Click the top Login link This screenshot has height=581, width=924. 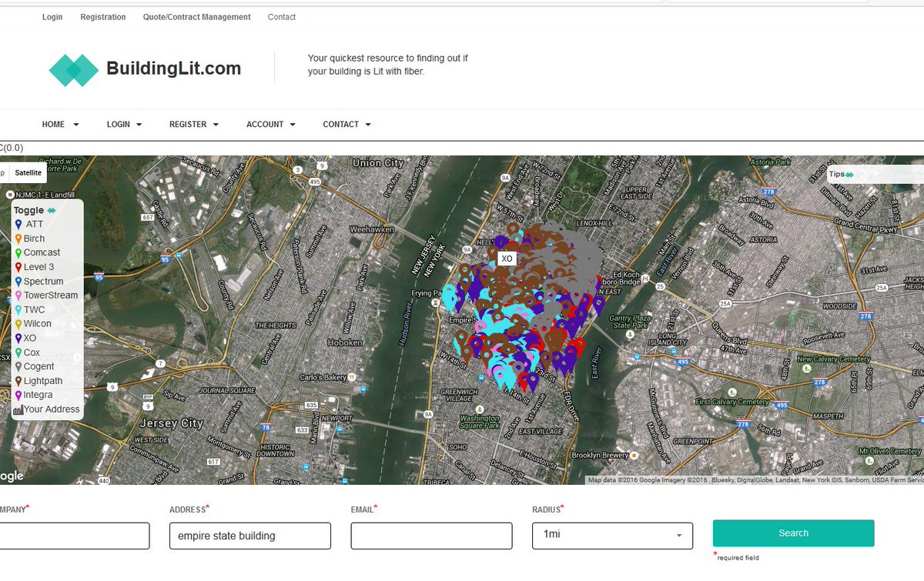coord(52,17)
